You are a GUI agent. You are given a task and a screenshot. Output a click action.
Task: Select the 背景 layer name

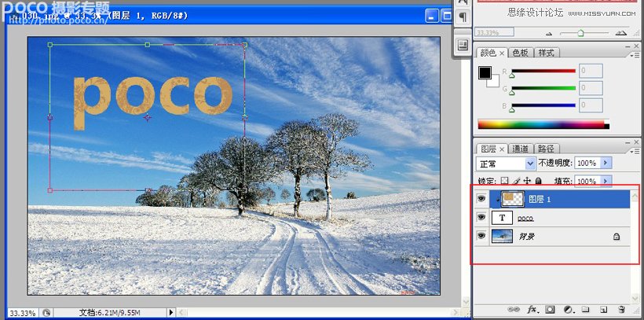(x=526, y=237)
